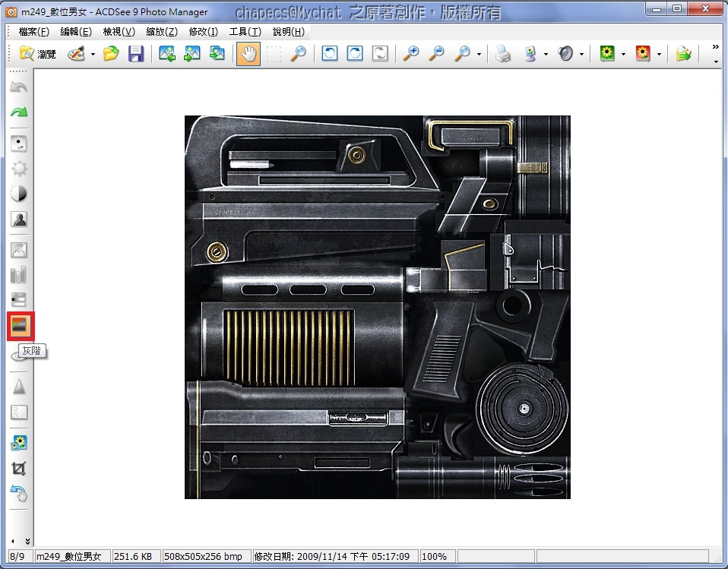The image size is (728, 569).
Task: Click the 100% zoom level in status bar
Action: coord(434,557)
